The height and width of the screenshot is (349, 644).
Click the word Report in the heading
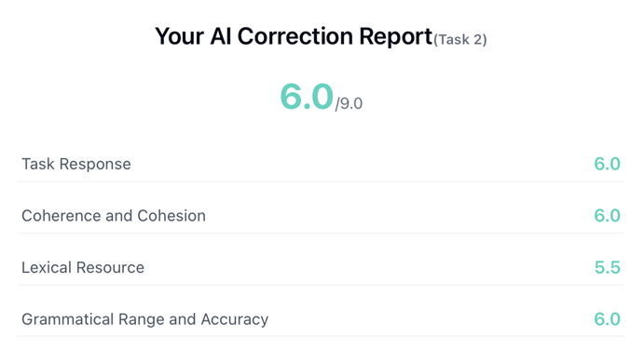click(x=396, y=37)
